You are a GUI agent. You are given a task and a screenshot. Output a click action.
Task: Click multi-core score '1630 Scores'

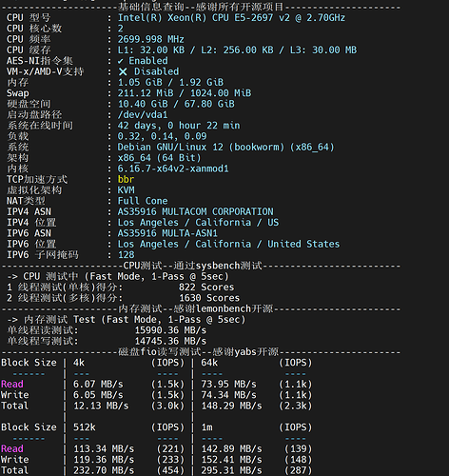(209, 298)
